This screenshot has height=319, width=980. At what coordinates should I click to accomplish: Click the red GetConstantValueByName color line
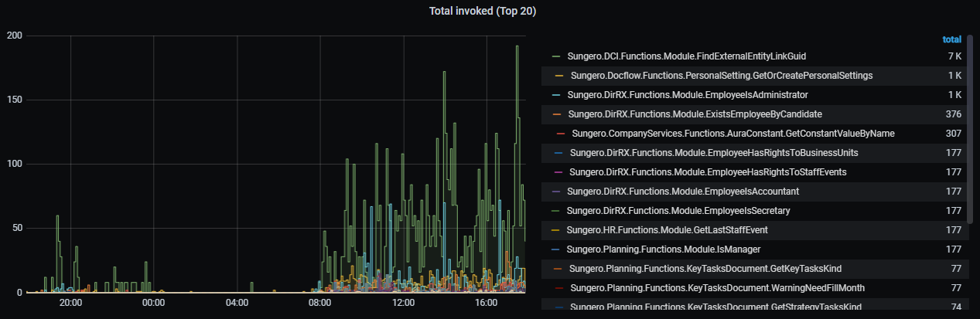(560, 134)
